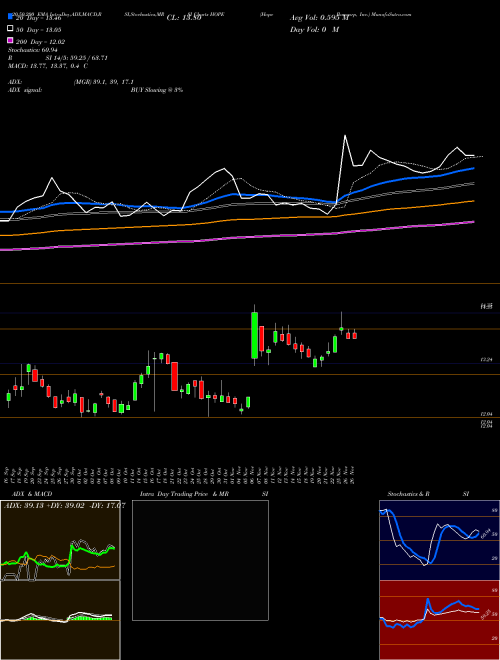
Task: Click the white 50 Day legend swatch
Action: [11, 29]
